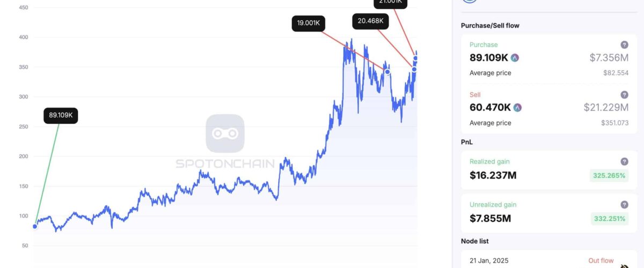Click the token icon next to 60.470K

[x=517, y=108]
